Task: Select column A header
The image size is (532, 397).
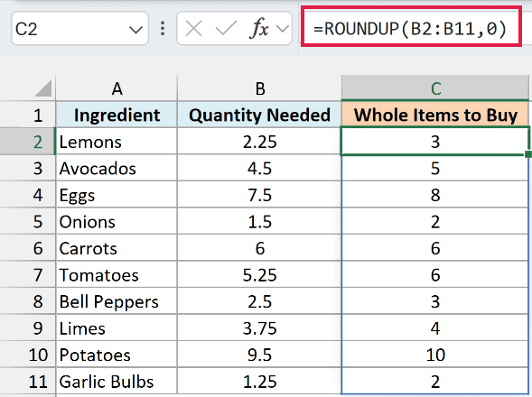Action: pos(117,88)
